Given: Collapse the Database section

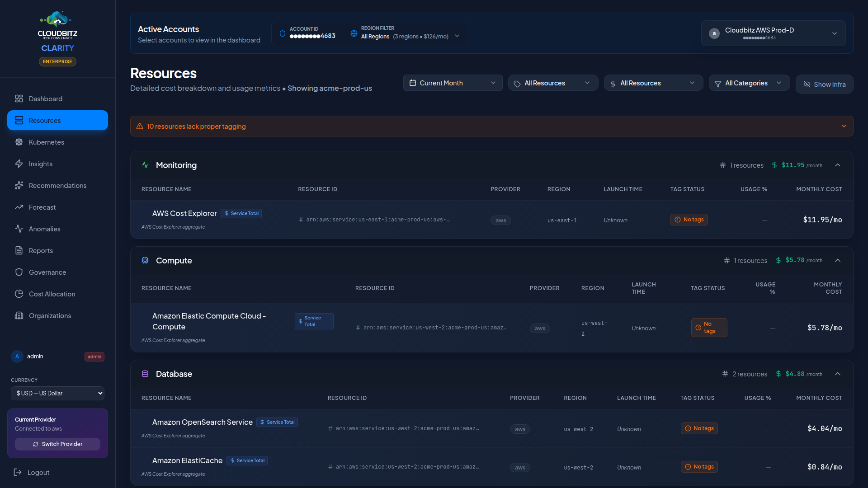Looking at the screenshot, I should pos(838,374).
